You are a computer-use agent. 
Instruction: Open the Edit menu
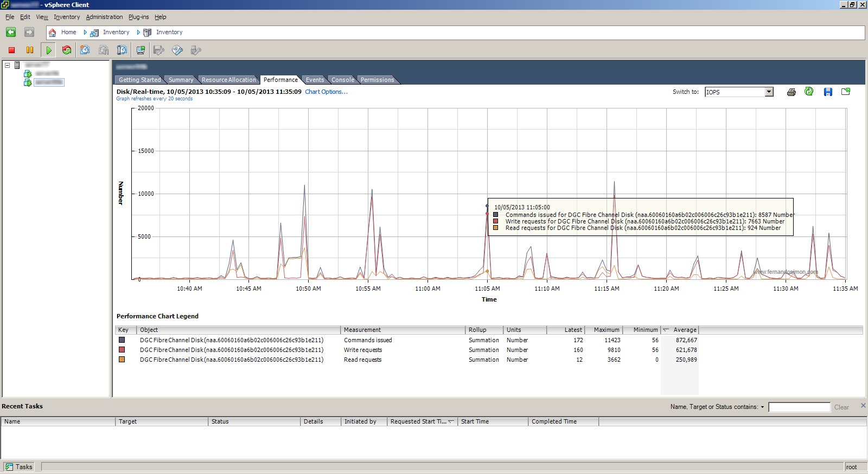(x=25, y=17)
